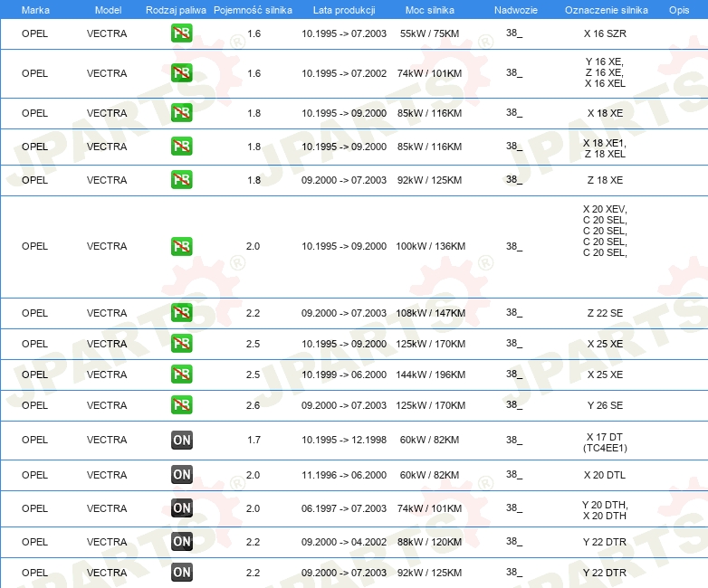Click engine capacity 1.7
Image resolution: width=708 pixels, height=588 pixels.
[254, 440]
